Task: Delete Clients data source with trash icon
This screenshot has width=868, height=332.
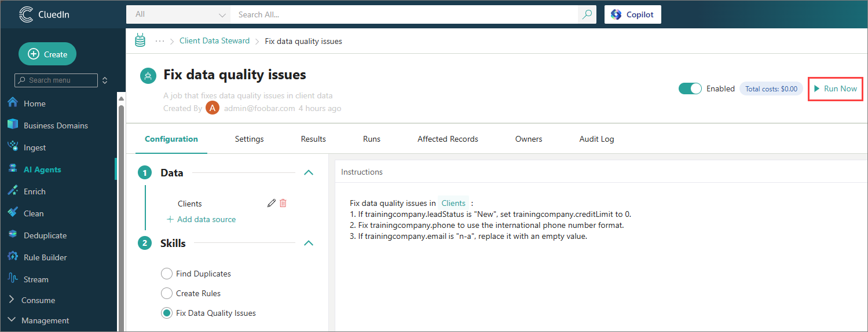Action: tap(283, 203)
